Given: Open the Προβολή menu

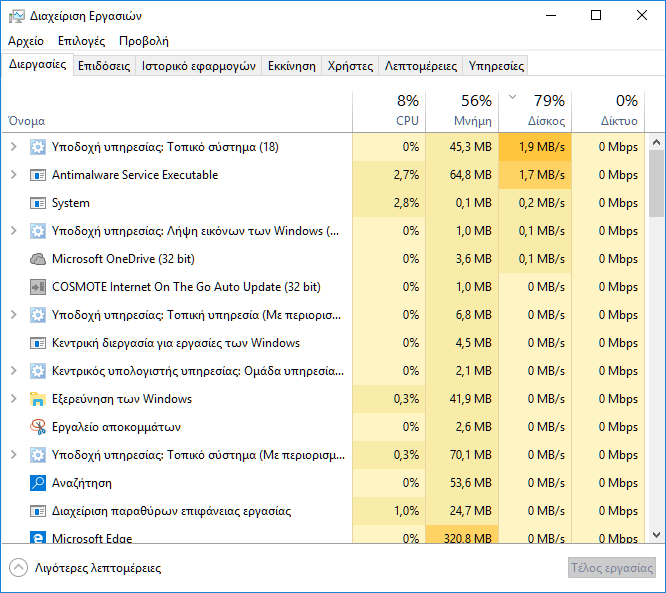Looking at the screenshot, I should pyautogui.click(x=144, y=41).
